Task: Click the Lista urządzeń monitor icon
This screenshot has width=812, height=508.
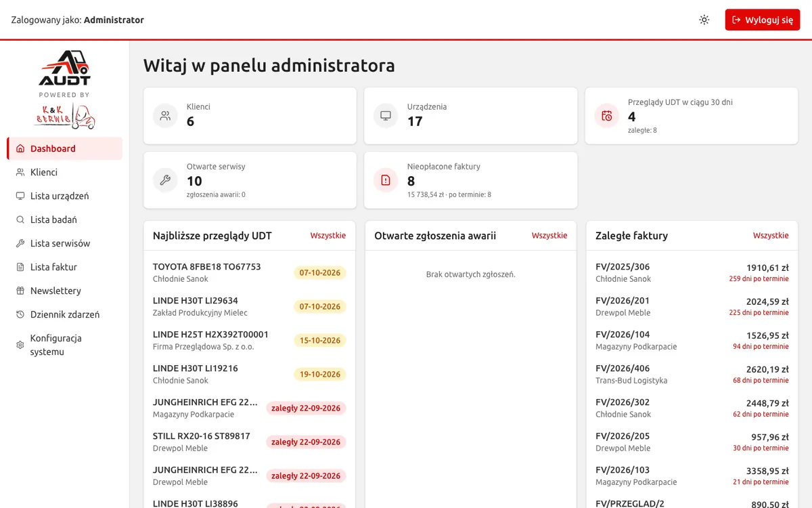Action: click(x=20, y=196)
